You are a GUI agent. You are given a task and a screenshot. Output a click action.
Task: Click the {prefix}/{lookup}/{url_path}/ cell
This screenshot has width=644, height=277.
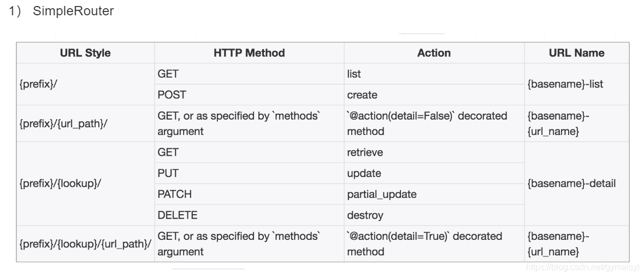85,244
